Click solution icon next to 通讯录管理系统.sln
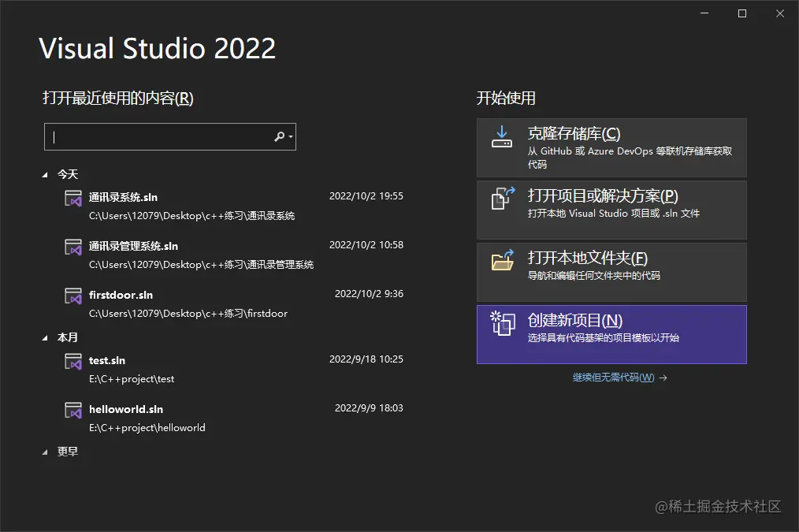The height and width of the screenshot is (532, 799). coord(72,247)
